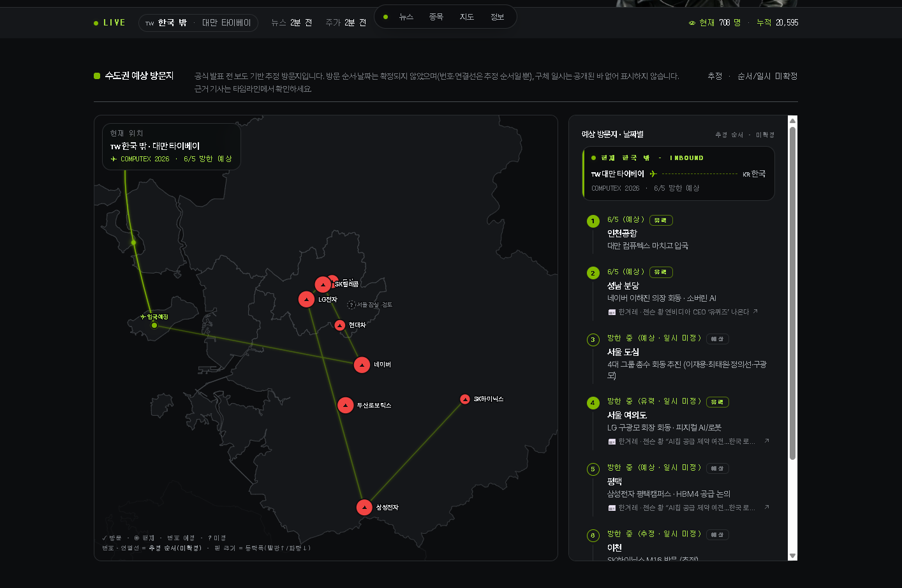
Task: Open the 한겨레 article link under 성남 분당
Action: (683, 312)
